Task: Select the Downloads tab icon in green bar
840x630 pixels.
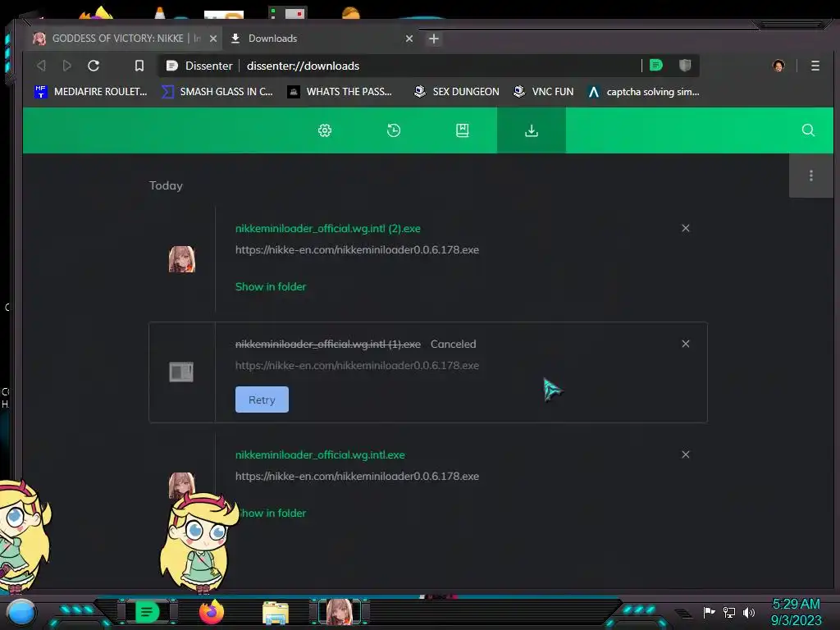Action: (x=532, y=130)
